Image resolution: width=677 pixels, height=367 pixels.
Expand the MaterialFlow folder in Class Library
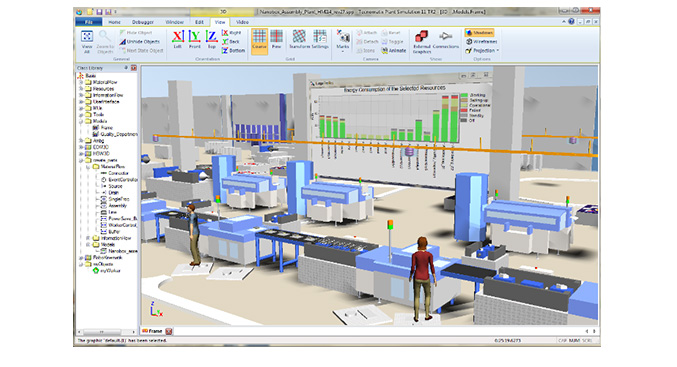point(80,82)
